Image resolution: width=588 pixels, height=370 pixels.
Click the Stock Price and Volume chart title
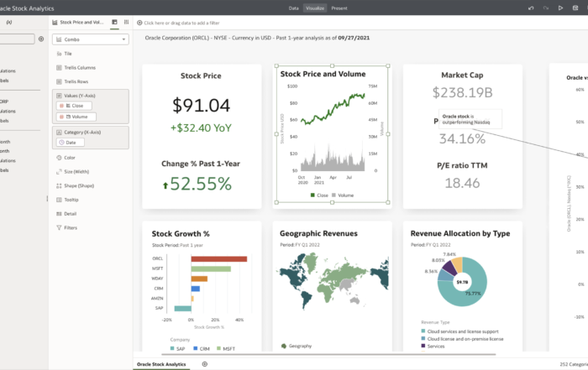[x=323, y=74]
